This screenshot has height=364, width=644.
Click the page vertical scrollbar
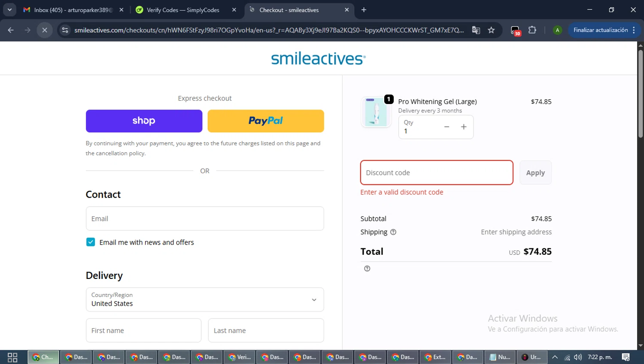[x=641, y=94]
